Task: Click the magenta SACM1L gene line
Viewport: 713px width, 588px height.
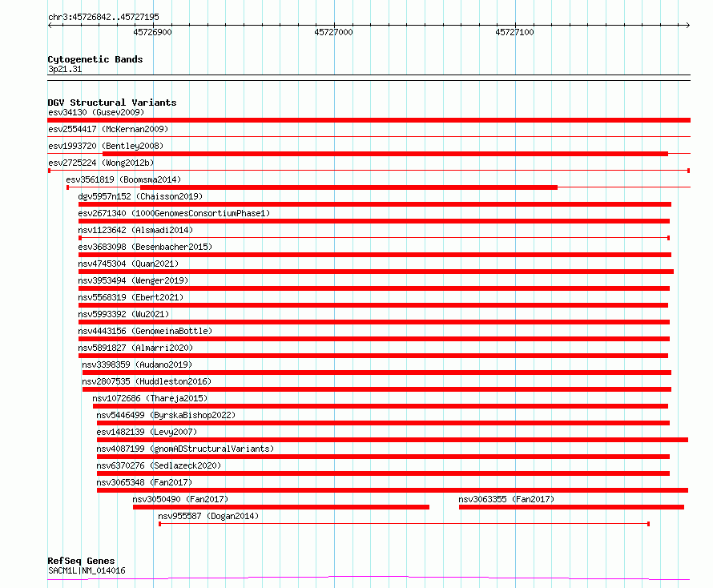Action: click(x=369, y=578)
